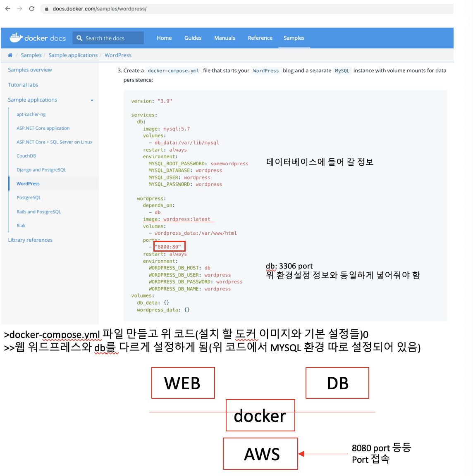Image resolution: width=473 pixels, height=476 pixels.
Task: Open PostgreSQL sample in sidebar
Action: coord(29,198)
